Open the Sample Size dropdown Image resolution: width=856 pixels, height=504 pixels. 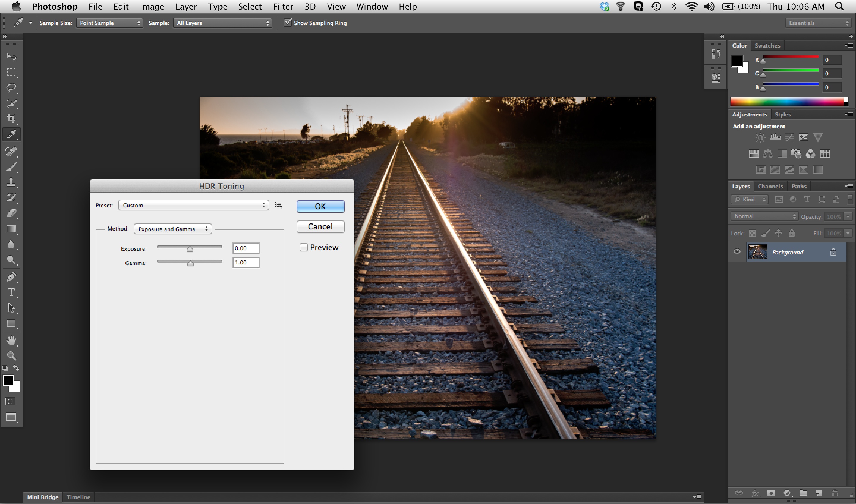pyautogui.click(x=109, y=23)
